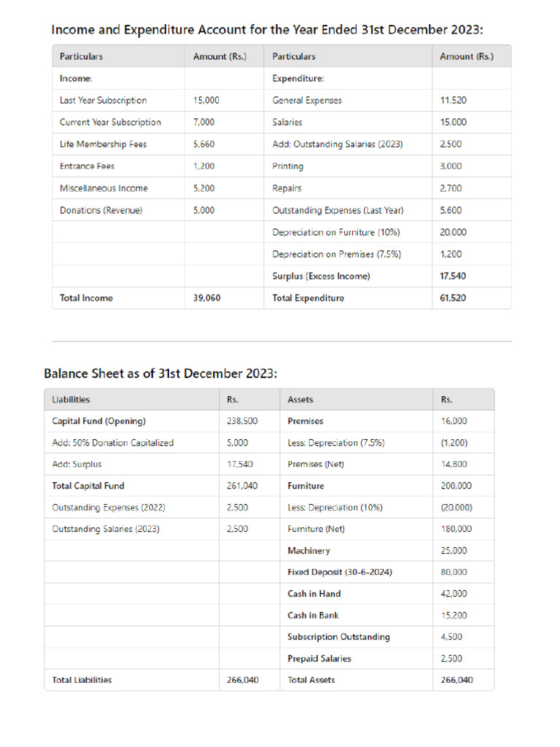Select the '39,060' total income value
The image size is (560, 747).
pos(206,298)
